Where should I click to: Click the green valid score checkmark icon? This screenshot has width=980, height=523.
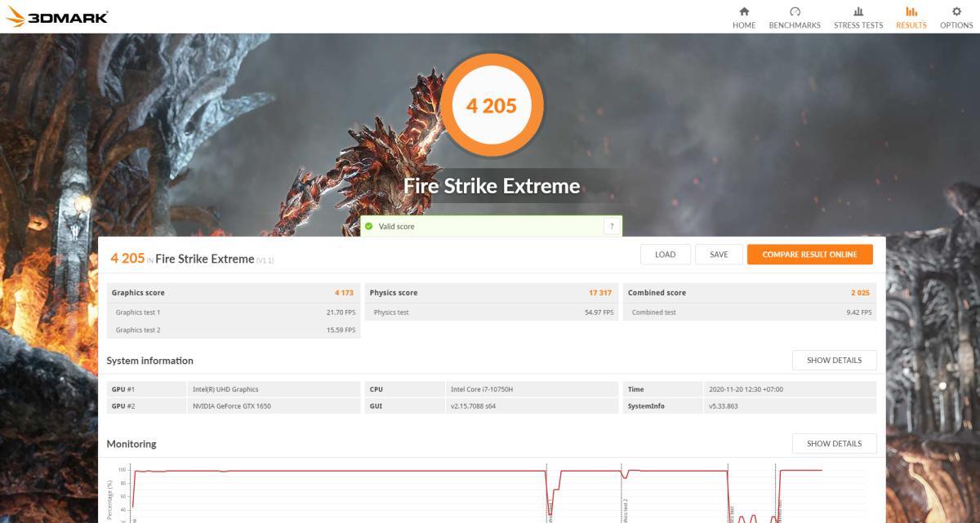(369, 226)
